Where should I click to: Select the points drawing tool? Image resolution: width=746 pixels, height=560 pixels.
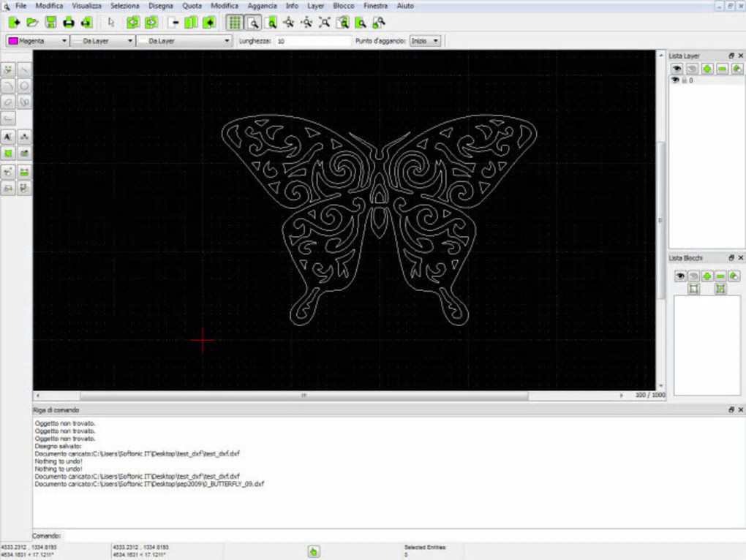(8, 69)
